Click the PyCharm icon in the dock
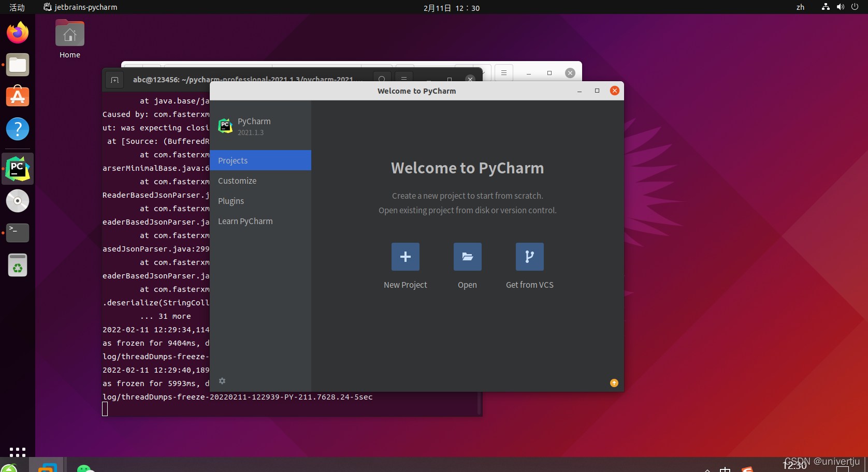This screenshot has height=472, width=868. point(18,169)
